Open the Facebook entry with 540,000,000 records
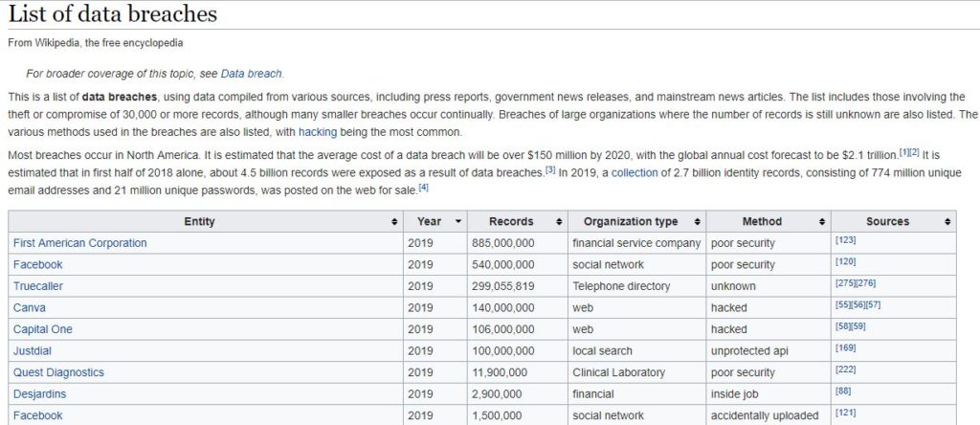The width and height of the screenshot is (980, 425). [x=38, y=264]
